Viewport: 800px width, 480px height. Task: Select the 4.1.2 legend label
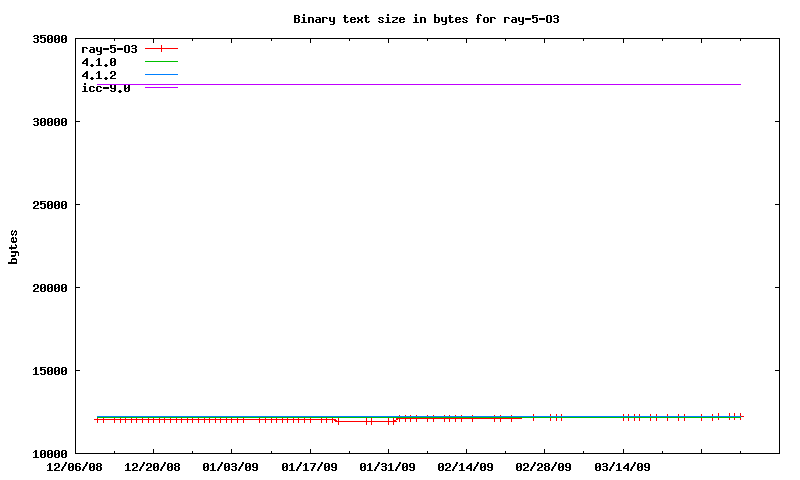[x=99, y=75]
